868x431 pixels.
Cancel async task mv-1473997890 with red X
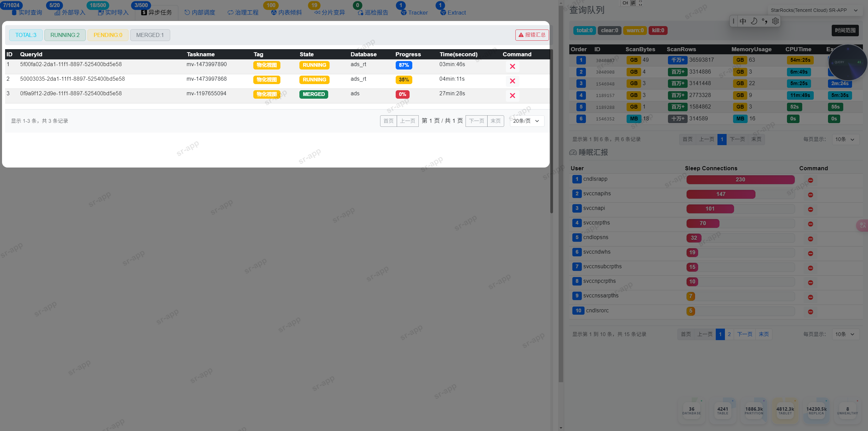512,66
